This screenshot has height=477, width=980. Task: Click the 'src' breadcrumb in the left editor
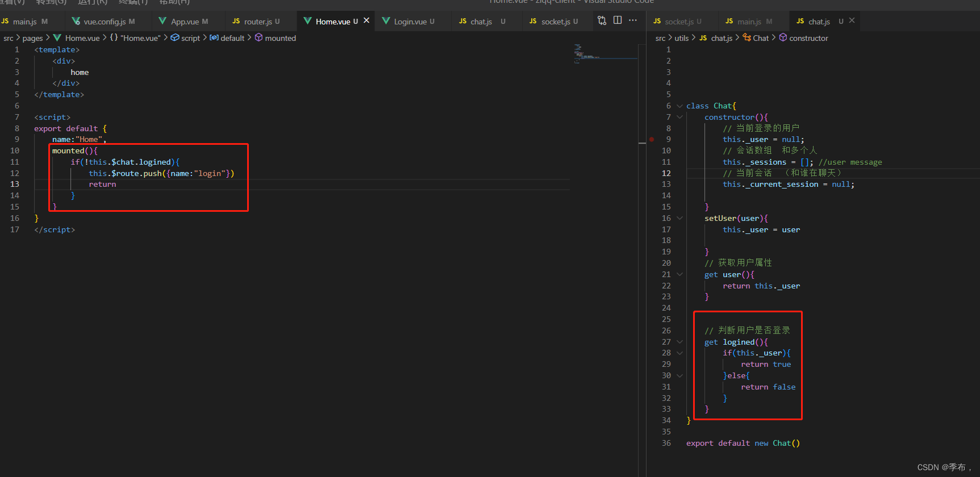point(8,38)
